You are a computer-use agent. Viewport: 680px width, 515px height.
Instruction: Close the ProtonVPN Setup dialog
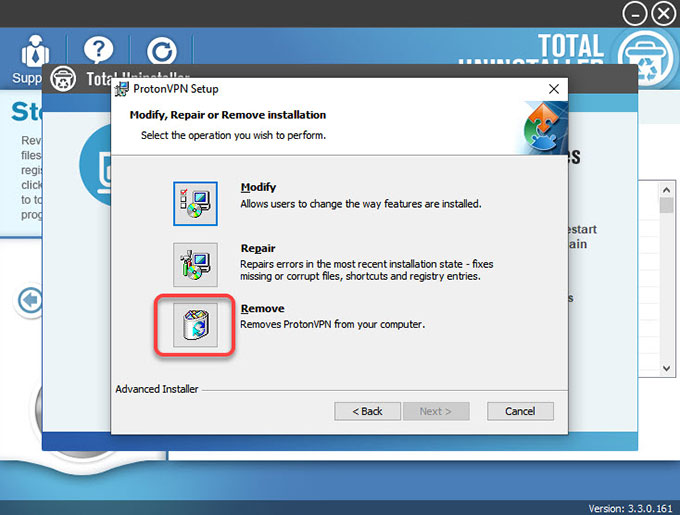tap(554, 89)
